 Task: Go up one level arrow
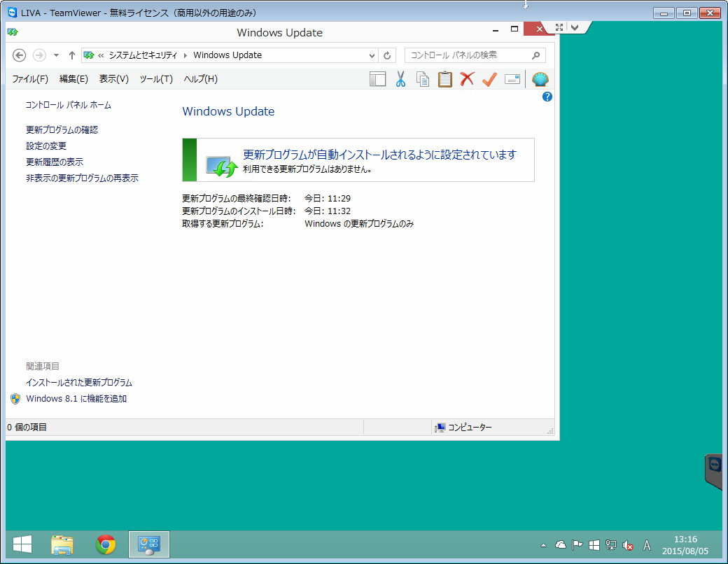72,55
